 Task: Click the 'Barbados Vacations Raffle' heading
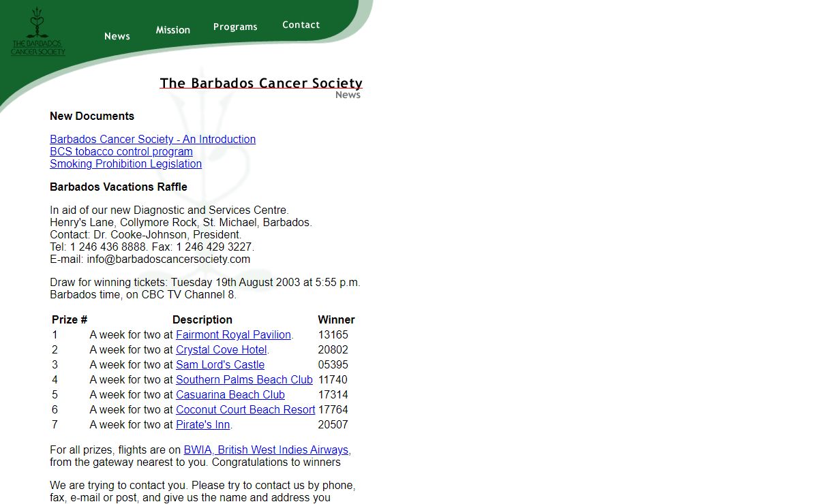tap(119, 187)
